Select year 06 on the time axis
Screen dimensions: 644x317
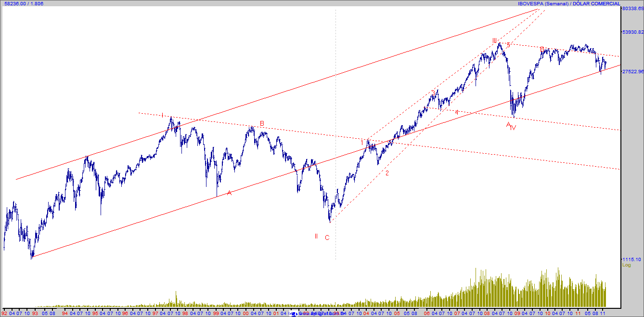[426, 313]
